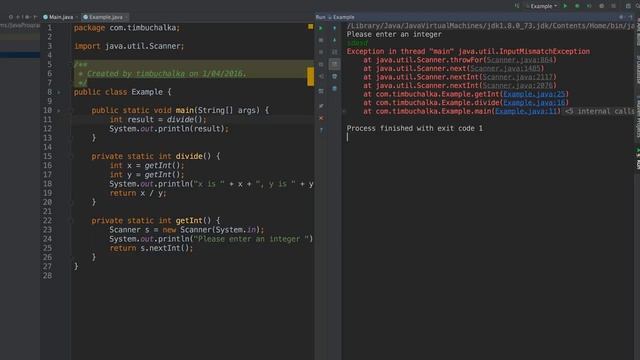Open the Example run configuration dropdown
This screenshot has height=360, width=640.
541,6
